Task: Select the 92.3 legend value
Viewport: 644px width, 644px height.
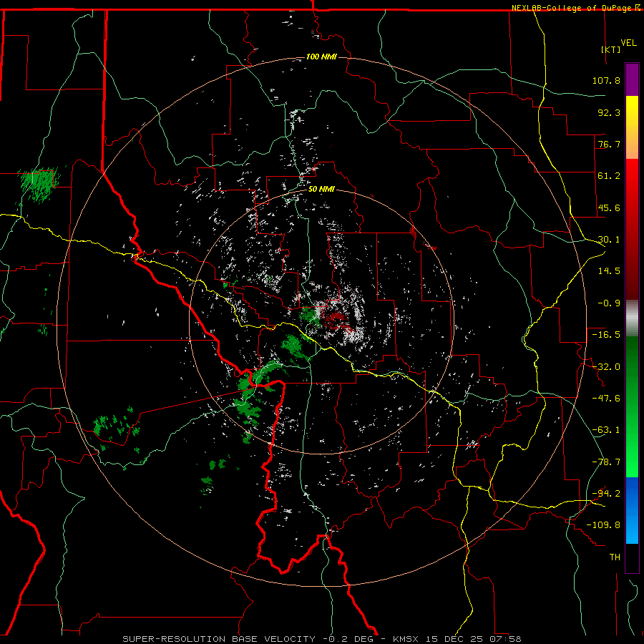Action: [609, 112]
